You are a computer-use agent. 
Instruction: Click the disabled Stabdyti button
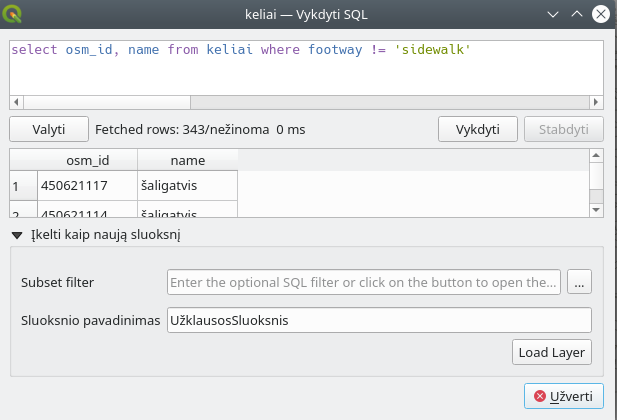click(563, 129)
